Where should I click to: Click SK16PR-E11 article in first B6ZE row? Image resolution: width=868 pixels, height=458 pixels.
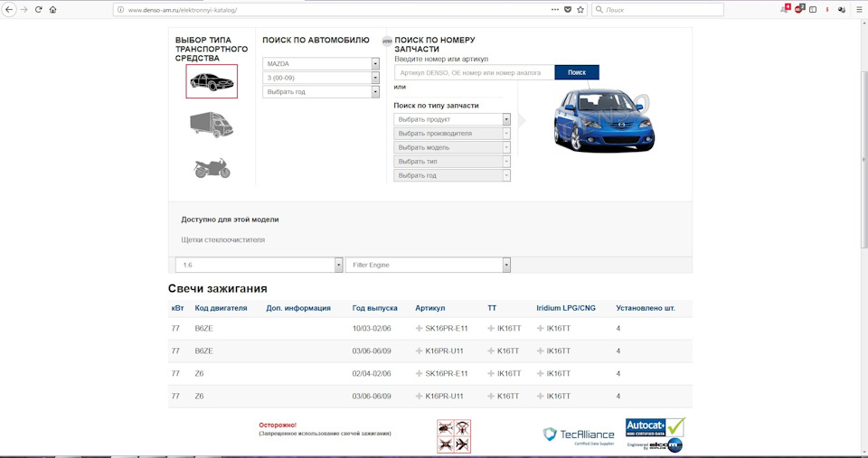446,329
